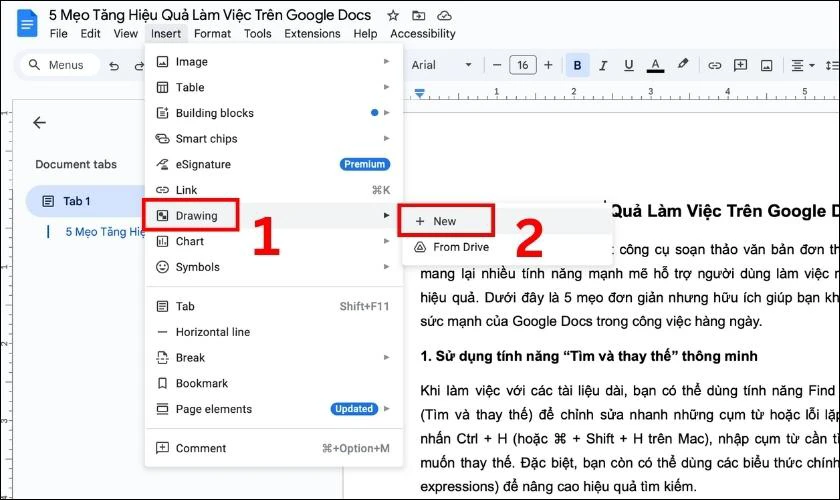Open the Google Docs home icon
The image size is (840, 500).
click(27, 24)
